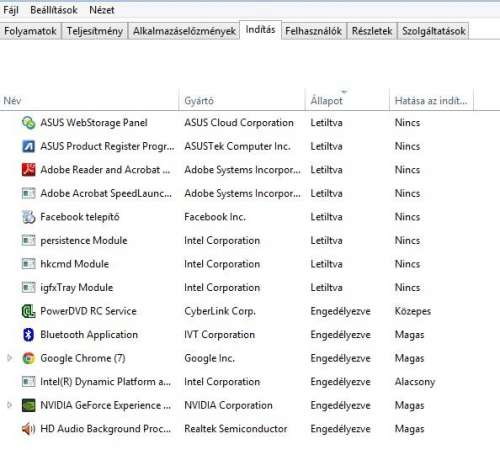Select the NVIDIA GeForce Experience entry name
Viewport: 500px width, 460px height.
(x=105, y=405)
